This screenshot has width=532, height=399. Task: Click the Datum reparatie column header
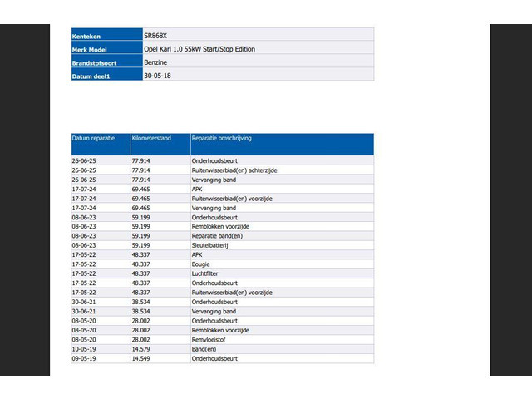tap(96, 138)
